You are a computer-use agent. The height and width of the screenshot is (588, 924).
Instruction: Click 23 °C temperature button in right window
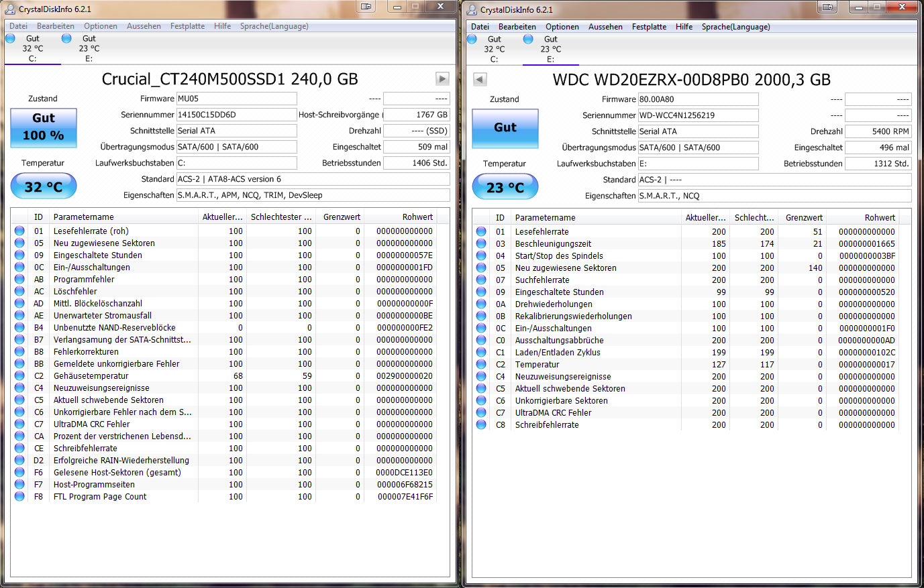click(505, 187)
